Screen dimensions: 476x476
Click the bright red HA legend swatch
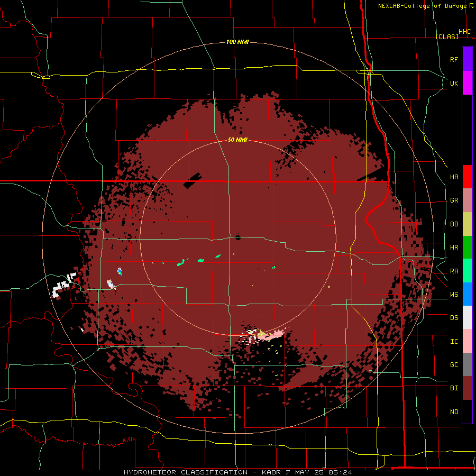467,177
